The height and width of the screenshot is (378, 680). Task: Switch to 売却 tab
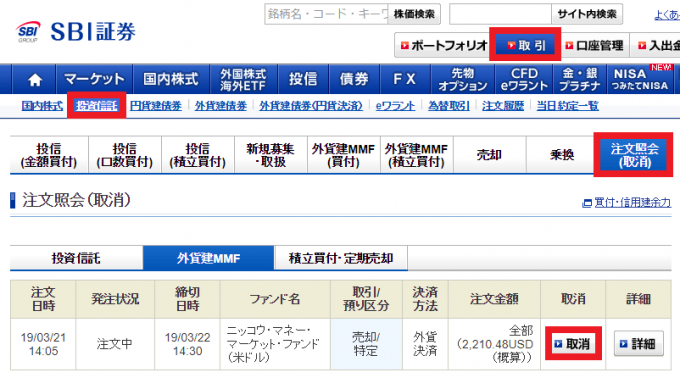[x=490, y=155]
